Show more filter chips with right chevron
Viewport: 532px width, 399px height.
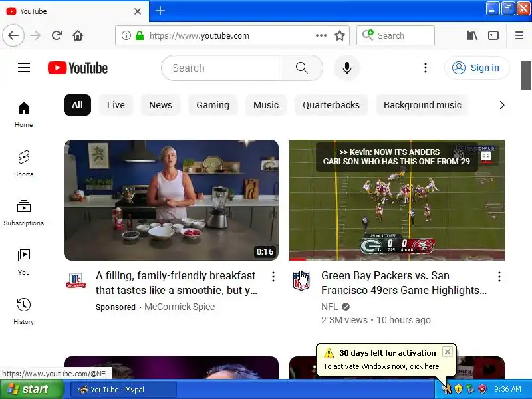point(502,105)
